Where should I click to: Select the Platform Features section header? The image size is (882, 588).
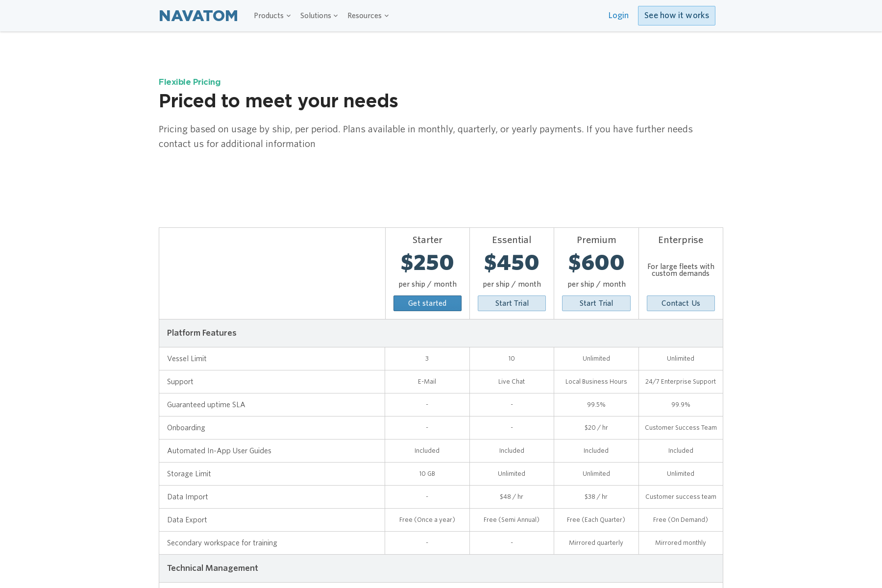point(441,333)
